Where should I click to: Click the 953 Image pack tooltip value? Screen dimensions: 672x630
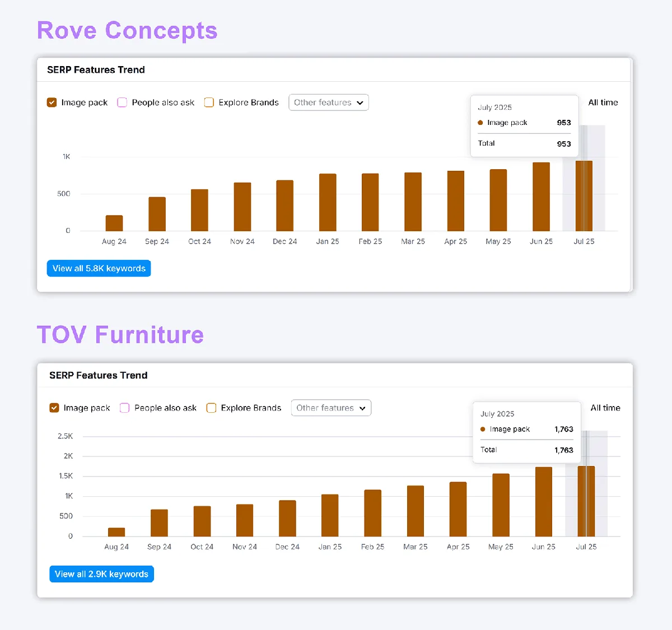564,123
